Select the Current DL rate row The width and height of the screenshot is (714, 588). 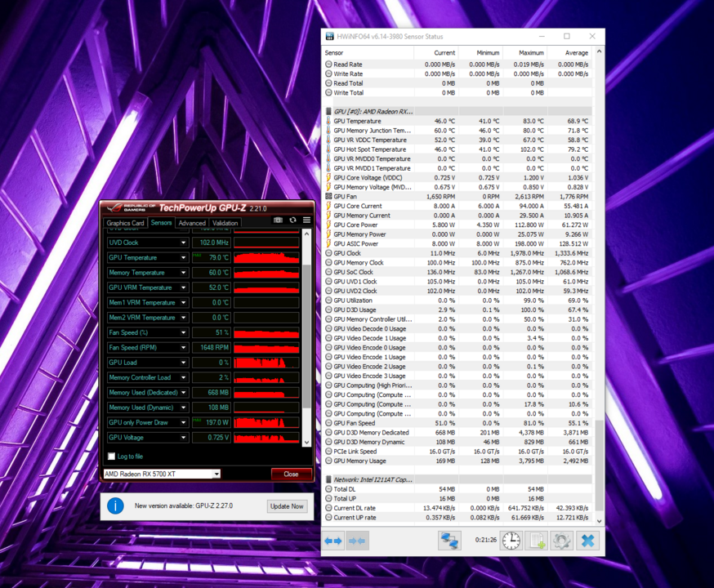point(457,508)
